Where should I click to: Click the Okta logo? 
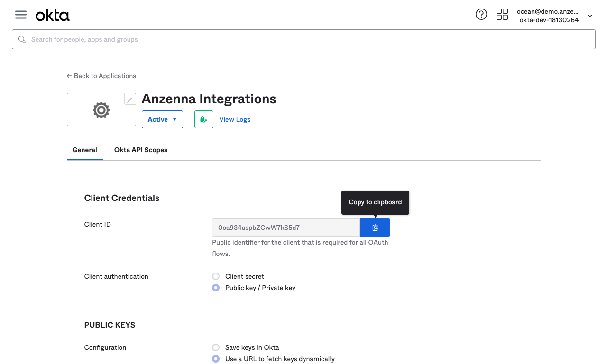tap(53, 16)
